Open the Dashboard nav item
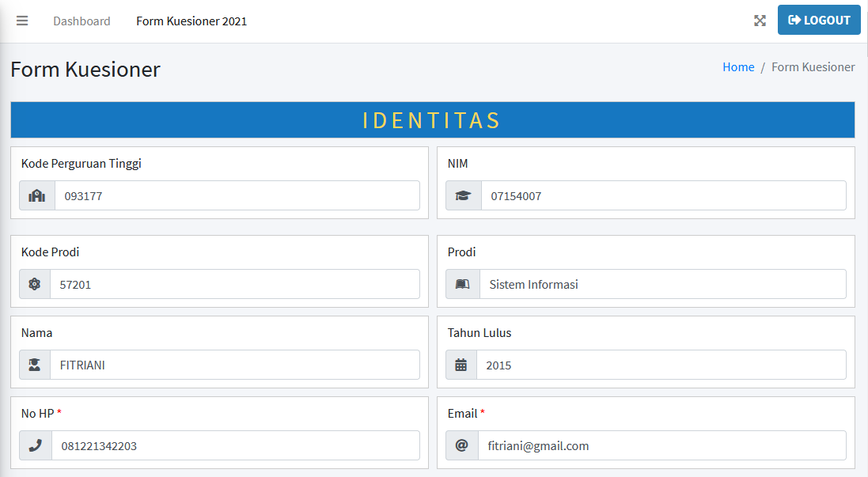 coord(81,21)
